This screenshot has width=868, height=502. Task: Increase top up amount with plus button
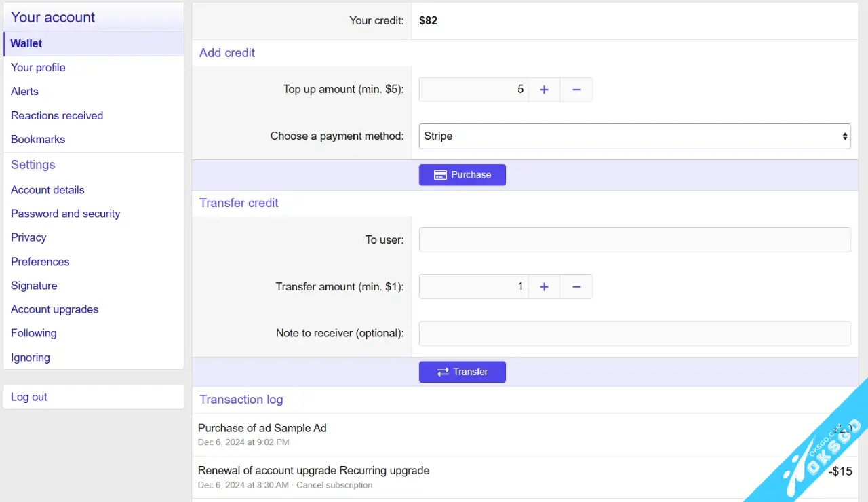coord(544,90)
